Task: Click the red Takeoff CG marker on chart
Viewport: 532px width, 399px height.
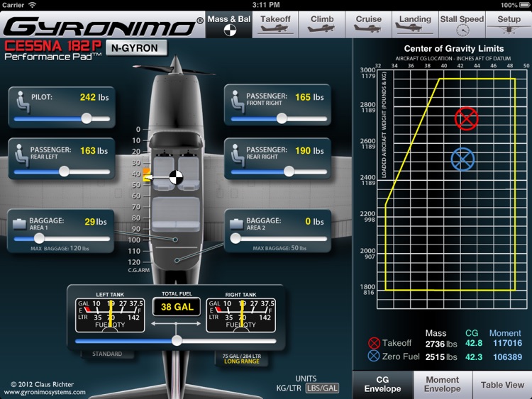Action: (467, 118)
